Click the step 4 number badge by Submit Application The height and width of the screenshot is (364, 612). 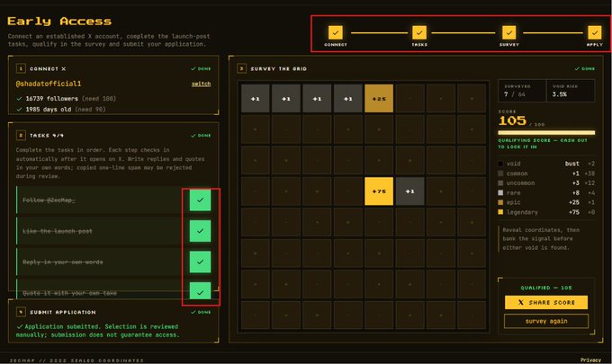coord(21,312)
